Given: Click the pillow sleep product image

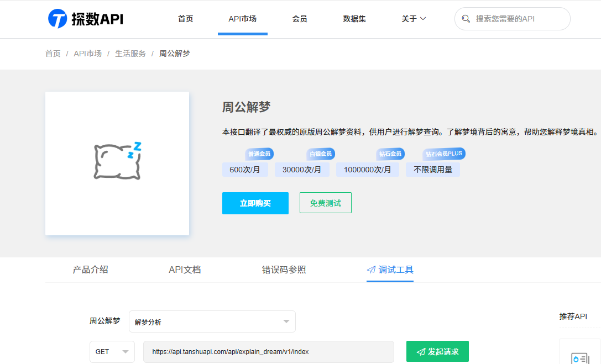Looking at the screenshot, I should coord(117,162).
